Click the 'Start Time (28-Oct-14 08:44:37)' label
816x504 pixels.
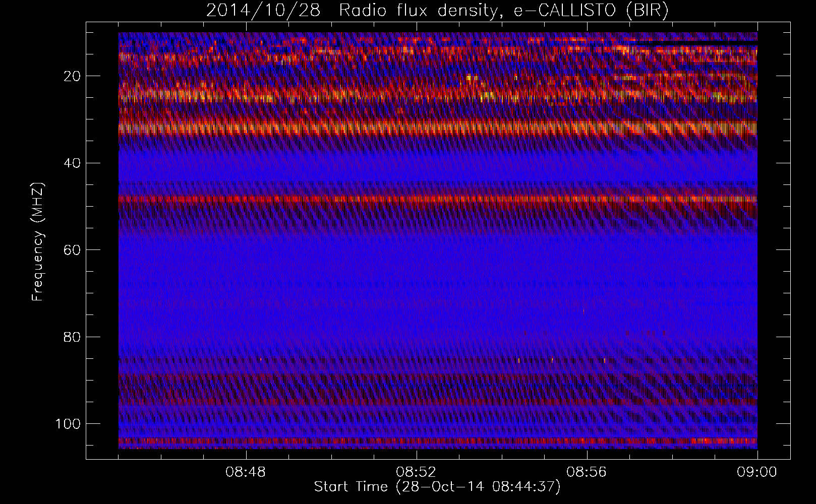click(437, 487)
